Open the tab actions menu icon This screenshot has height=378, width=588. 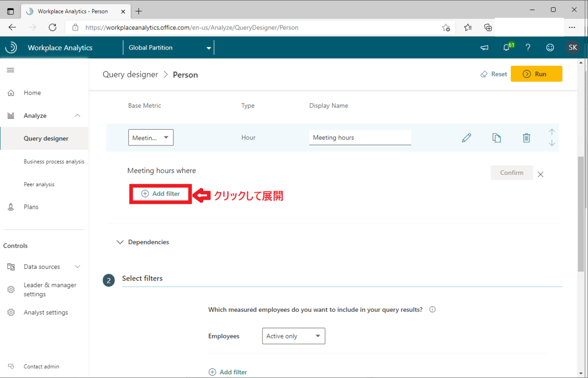pyautogui.click(x=10, y=11)
